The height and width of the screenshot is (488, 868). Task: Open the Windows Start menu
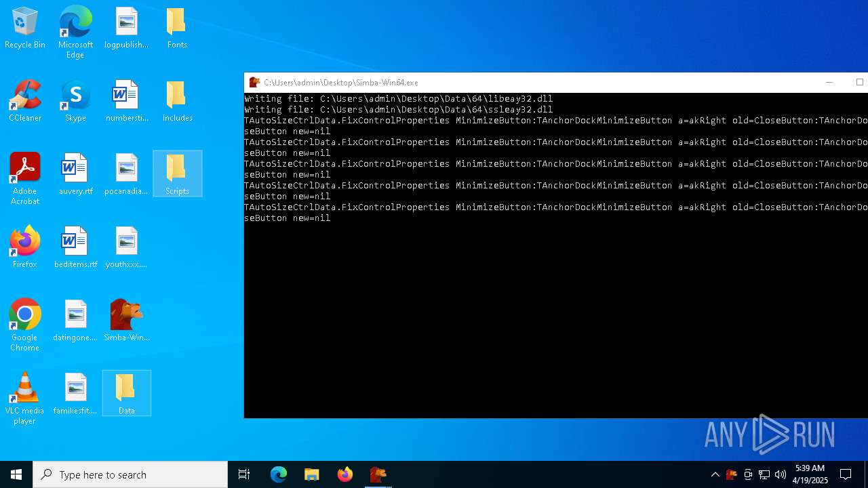coord(16,474)
